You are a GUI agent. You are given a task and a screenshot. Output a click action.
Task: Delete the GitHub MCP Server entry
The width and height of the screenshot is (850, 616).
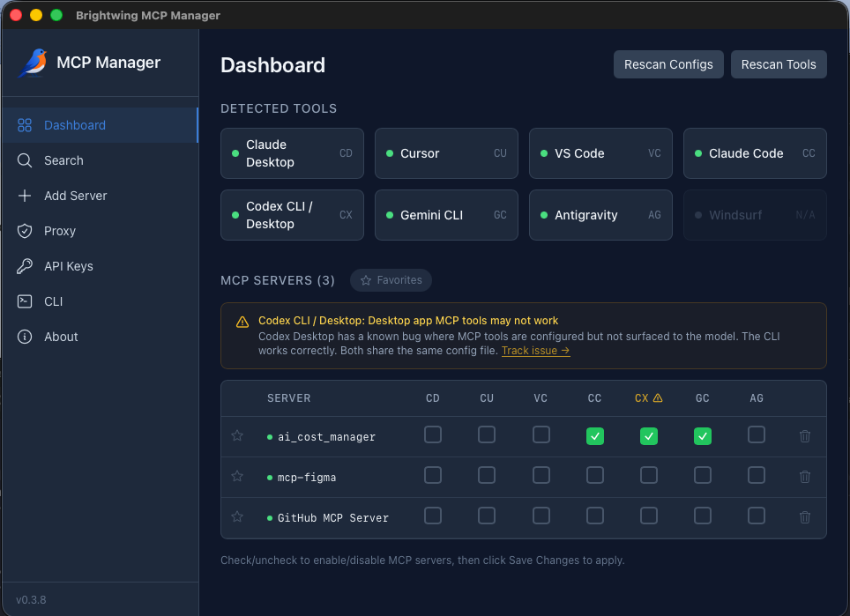coord(804,516)
